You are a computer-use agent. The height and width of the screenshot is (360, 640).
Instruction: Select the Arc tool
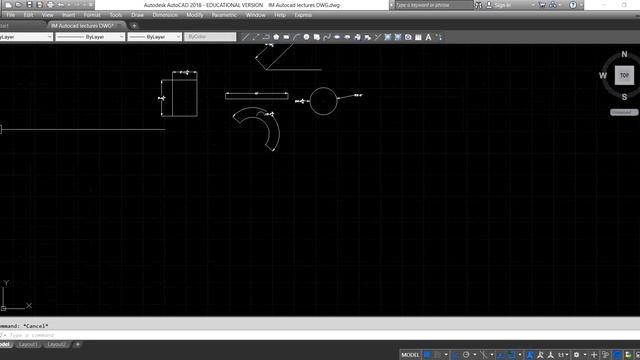(x=296, y=37)
